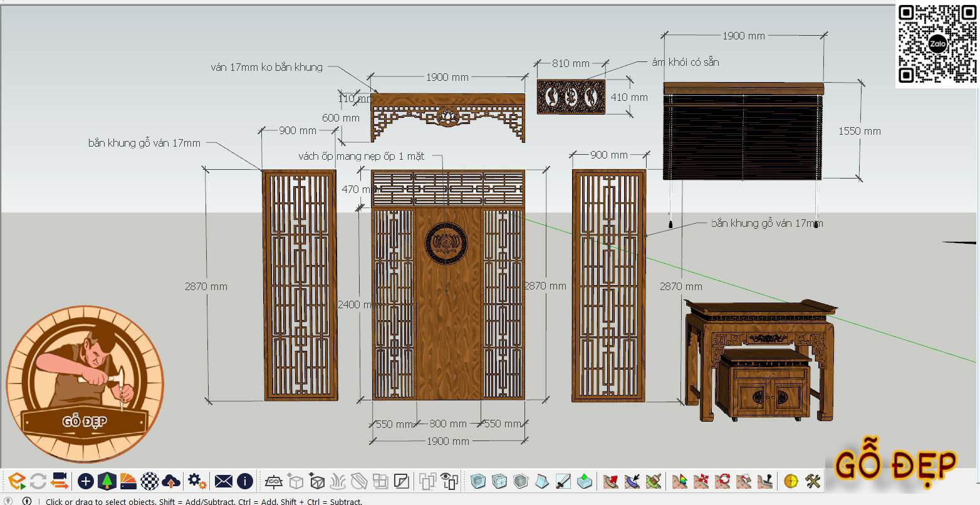This screenshot has height=505, width=980.
Task: Click the blue shape with black arrow icon
Action: tap(632, 481)
